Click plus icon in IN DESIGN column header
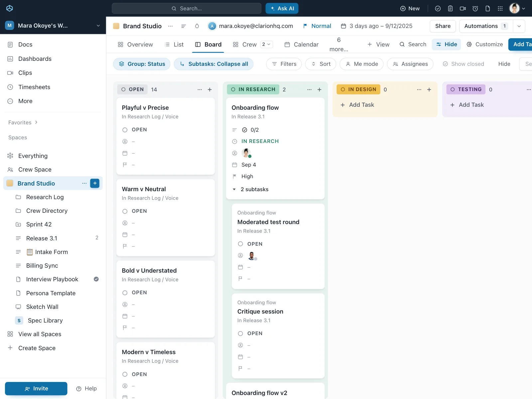Viewport: 532px width, 399px height. 429,89
